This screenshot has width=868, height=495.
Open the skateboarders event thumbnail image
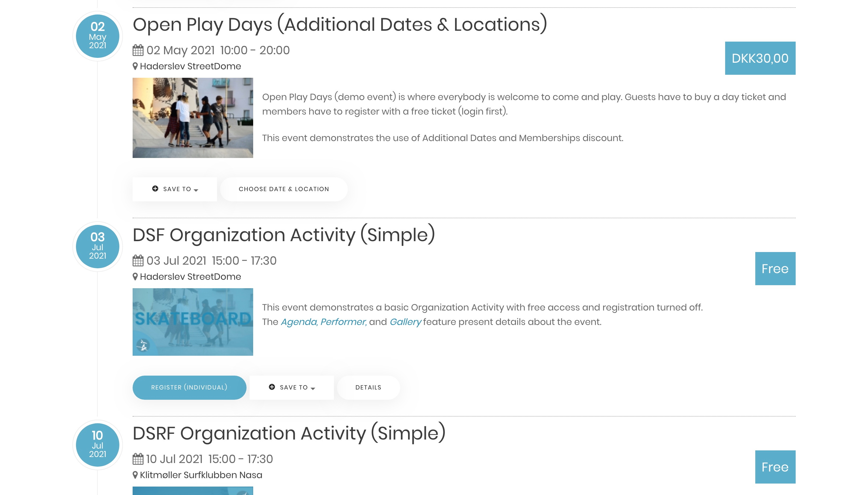click(x=193, y=118)
